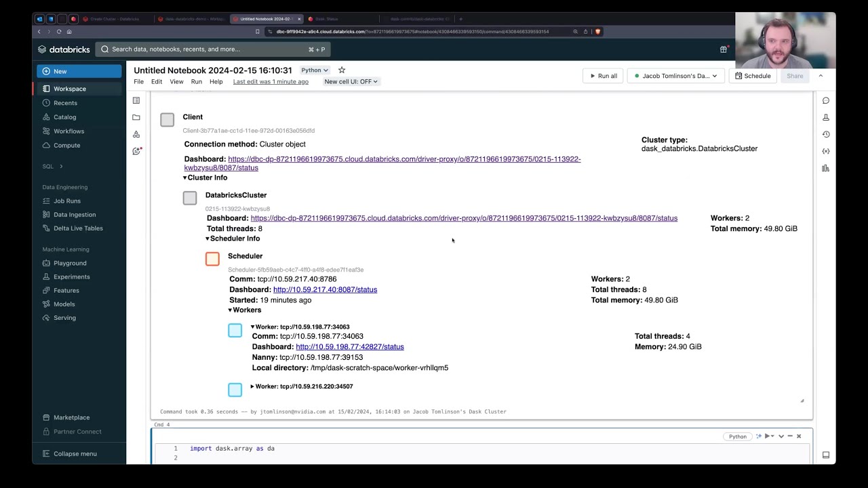
Task: Open scheduler dashboard 10.59.217.40:8087 link
Action: [x=325, y=289]
